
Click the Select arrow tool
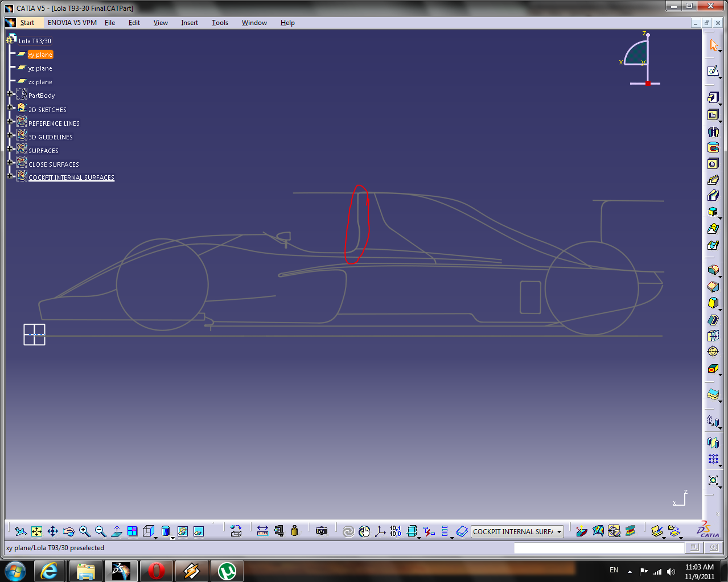coord(714,46)
